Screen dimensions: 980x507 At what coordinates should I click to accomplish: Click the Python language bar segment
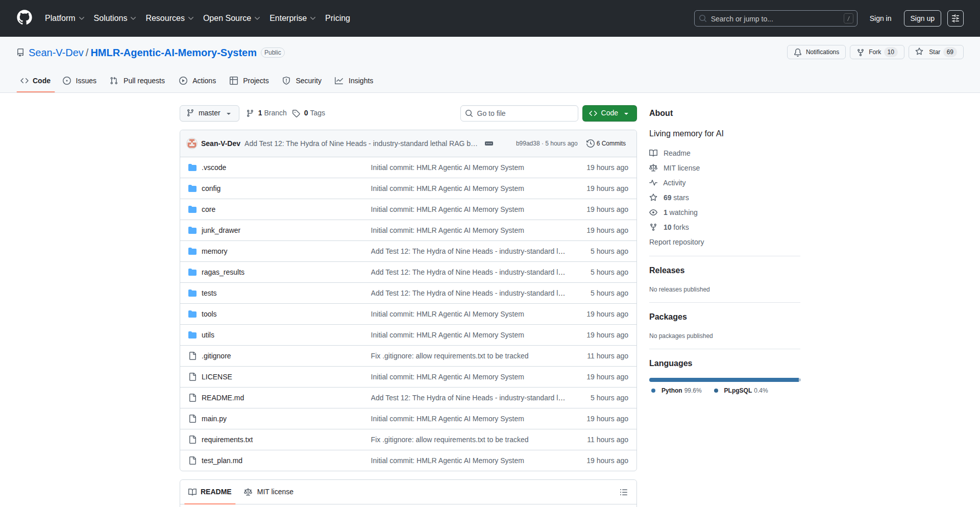723,380
